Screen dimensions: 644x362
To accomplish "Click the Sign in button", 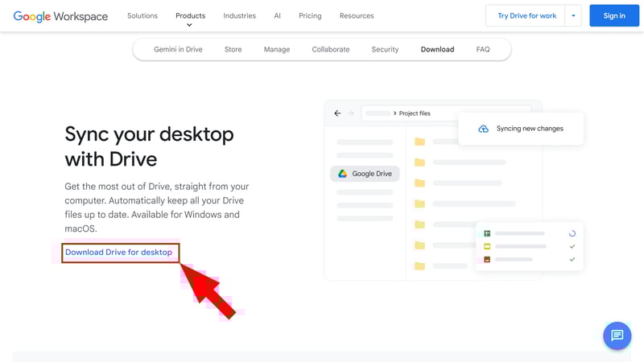I will click(614, 15).
